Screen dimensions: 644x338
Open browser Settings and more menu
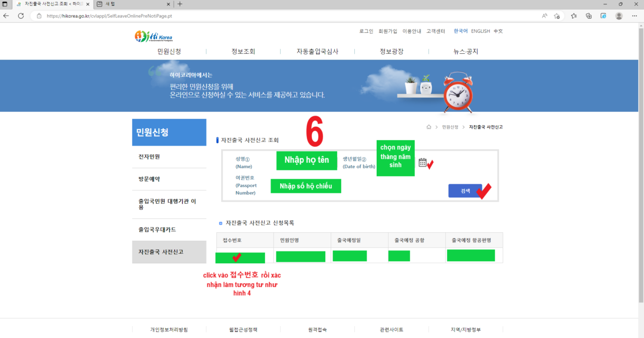634,16
